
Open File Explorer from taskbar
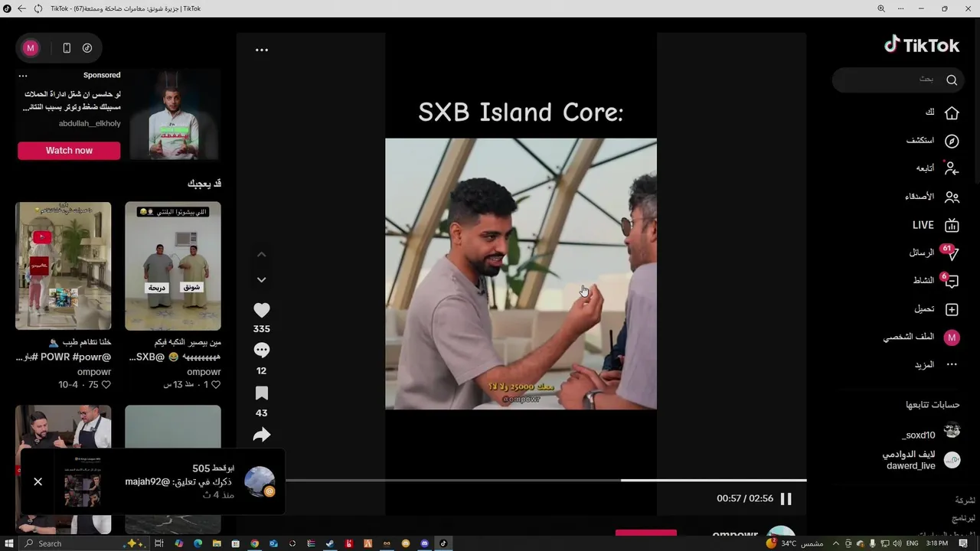(217, 543)
